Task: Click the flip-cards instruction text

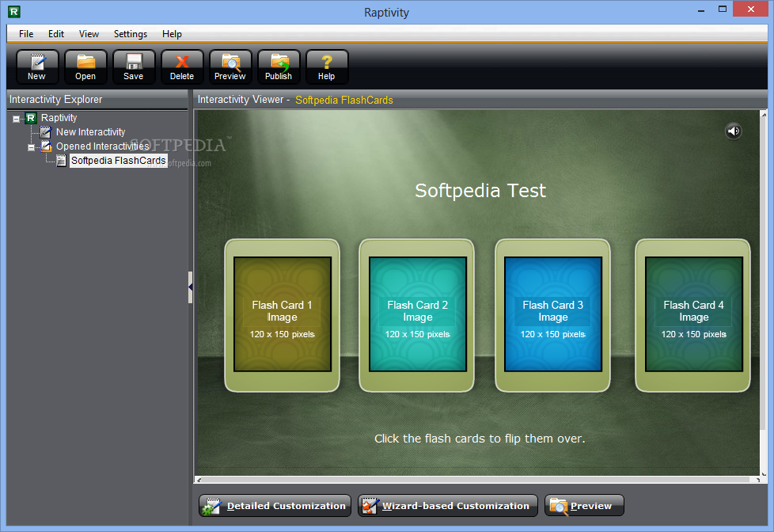Action: pos(480,438)
